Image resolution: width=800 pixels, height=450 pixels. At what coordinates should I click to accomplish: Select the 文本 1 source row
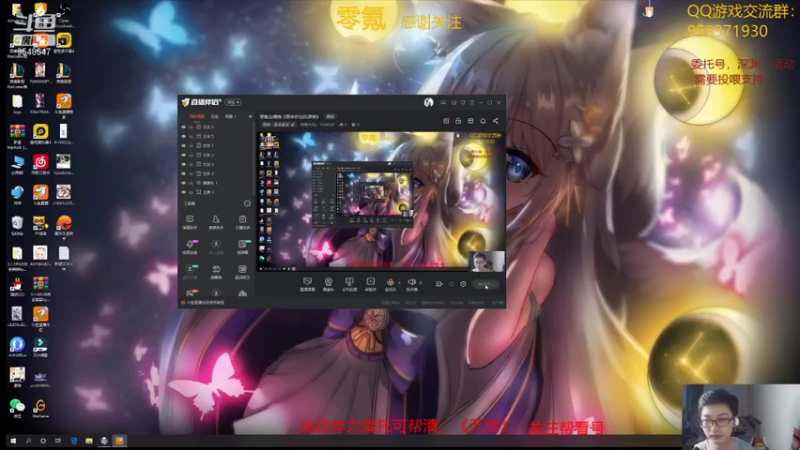click(x=217, y=145)
